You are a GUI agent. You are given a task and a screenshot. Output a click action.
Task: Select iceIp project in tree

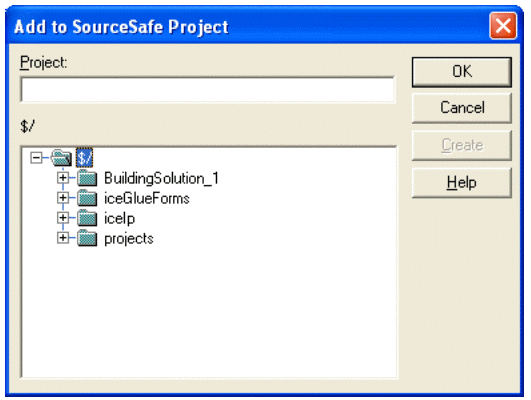pos(119,219)
